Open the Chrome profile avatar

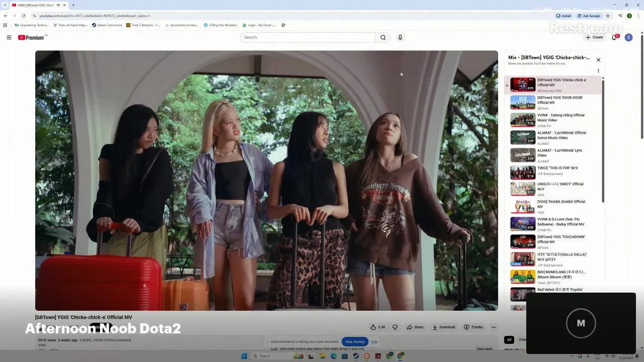pos(629,16)
